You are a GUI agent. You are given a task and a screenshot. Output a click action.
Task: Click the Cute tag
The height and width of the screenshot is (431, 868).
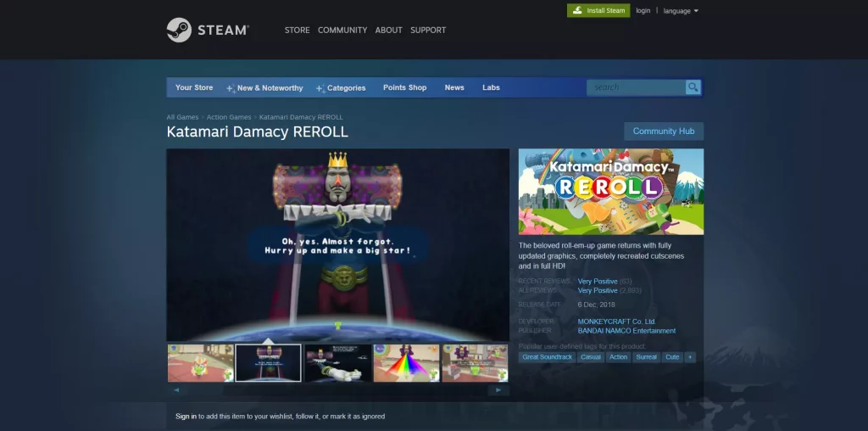(x=672, y=357)
